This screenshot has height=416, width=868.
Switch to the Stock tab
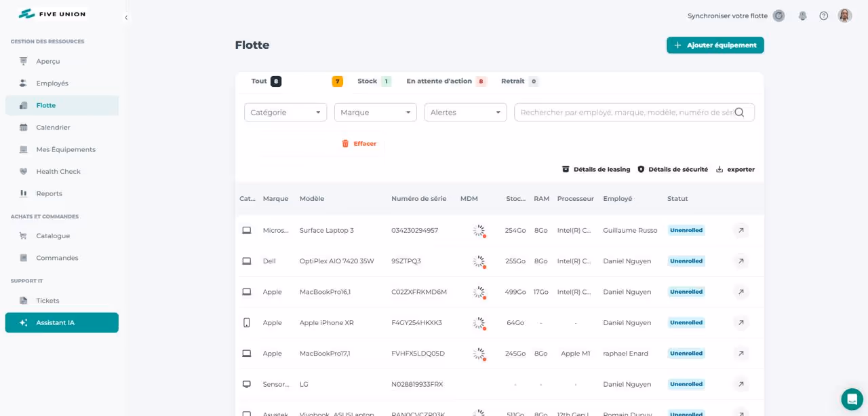pyautogui.click(x=374, y=81)
